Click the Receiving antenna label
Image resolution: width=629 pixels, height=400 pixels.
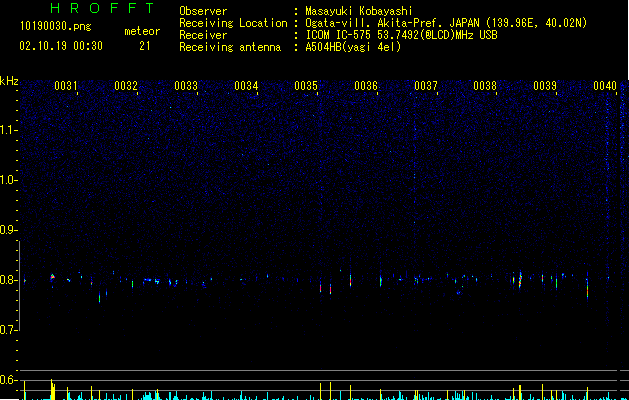point(230,47)
